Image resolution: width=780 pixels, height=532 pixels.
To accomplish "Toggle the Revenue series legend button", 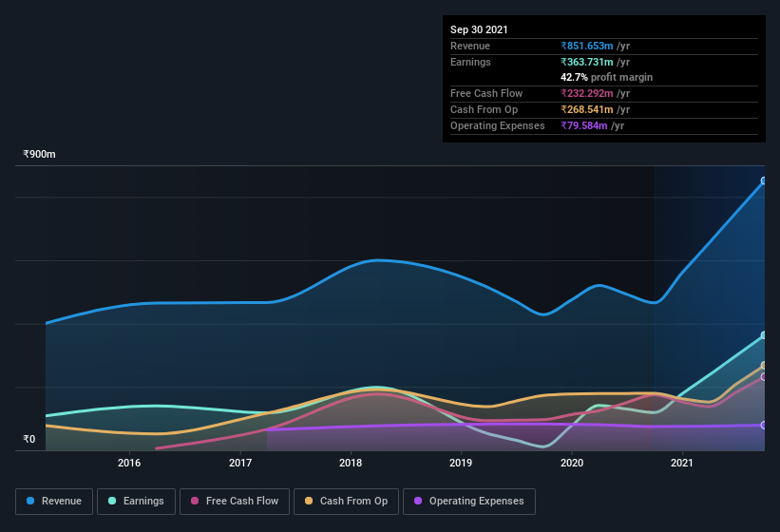I will point(54,502).
